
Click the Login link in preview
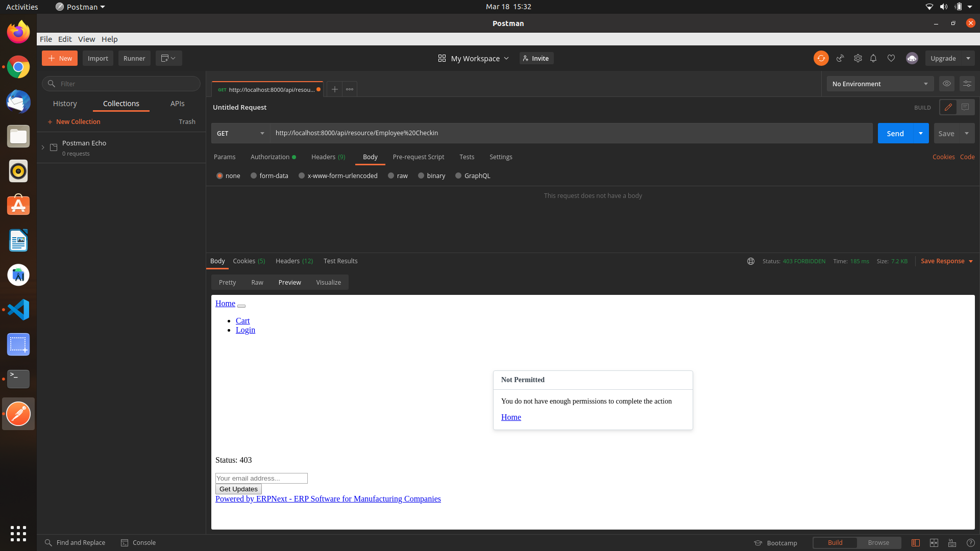coord(246,330)
